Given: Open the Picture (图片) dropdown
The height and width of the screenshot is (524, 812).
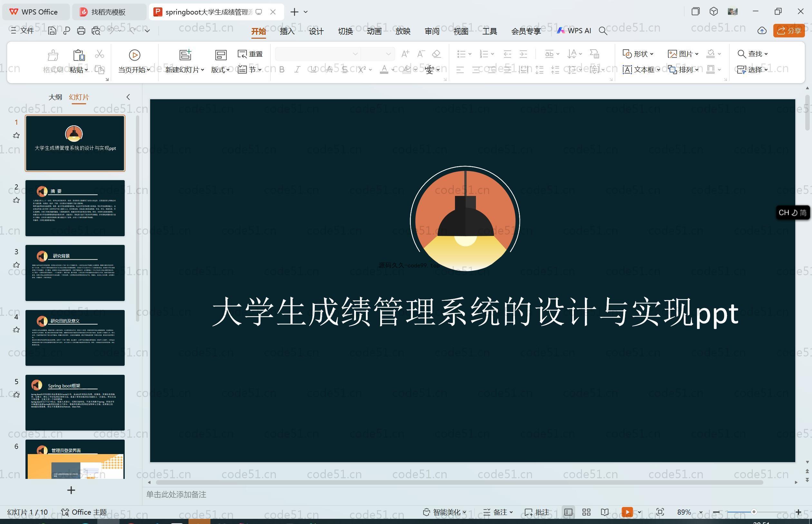Looking at the screenshot, I should coord(683,54).
